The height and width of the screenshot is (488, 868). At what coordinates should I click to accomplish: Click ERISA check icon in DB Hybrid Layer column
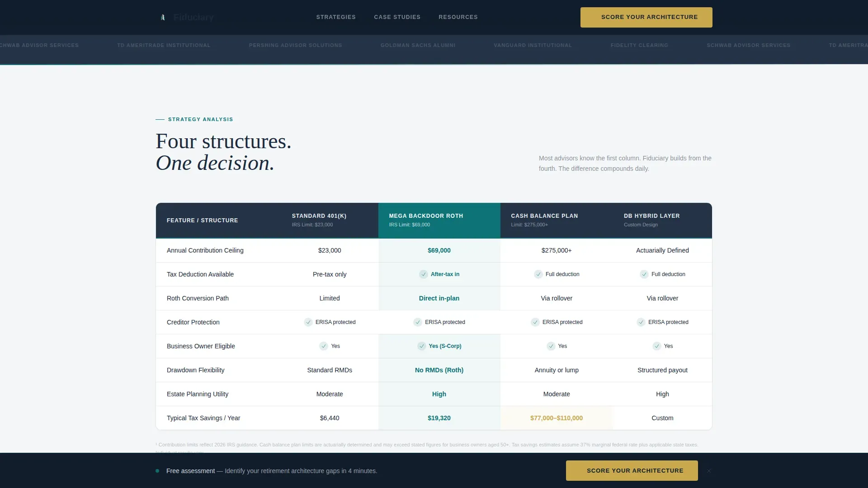click(x=641, y=322)
